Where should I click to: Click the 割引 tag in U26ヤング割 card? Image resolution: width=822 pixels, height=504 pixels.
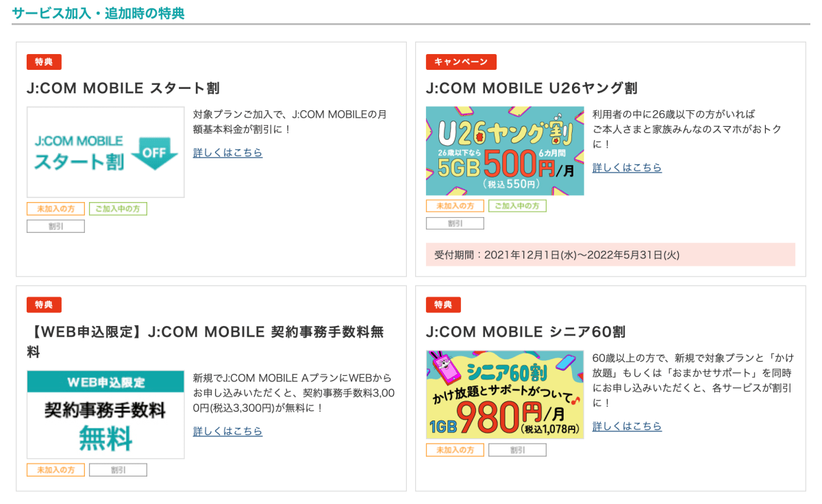[455, 223]
